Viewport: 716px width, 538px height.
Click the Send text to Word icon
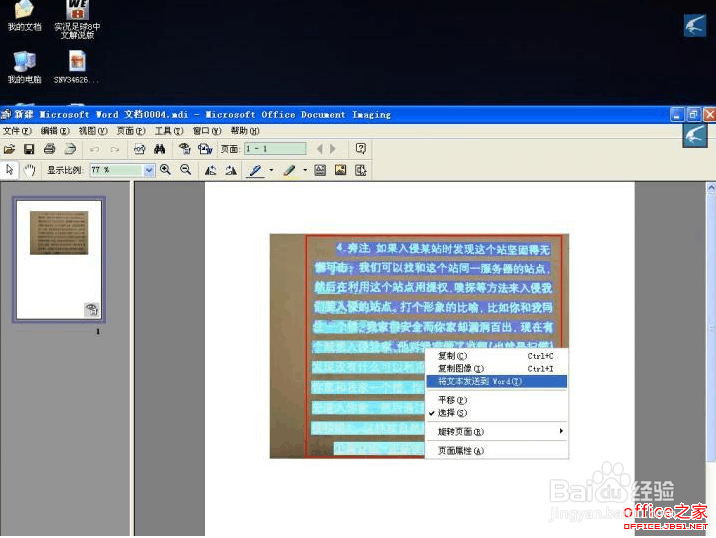pos(205,149)
